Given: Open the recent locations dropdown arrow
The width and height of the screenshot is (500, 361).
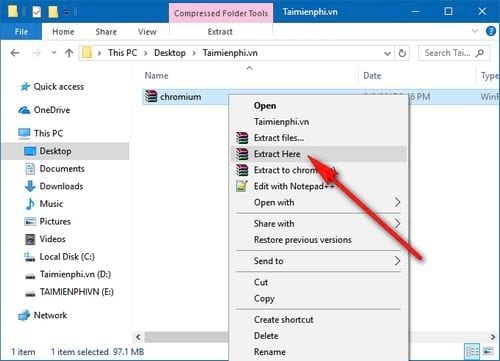Looking at the screenshot, I should 54,53.
